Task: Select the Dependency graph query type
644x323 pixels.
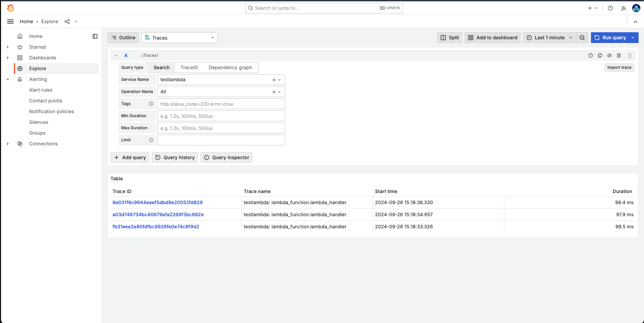Action: 230,67
